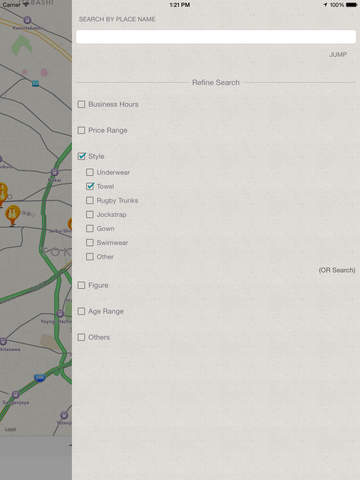The image size is (360, 480).
Task: Toggle the (OR Search) link
Action: [x=337, y=270]
